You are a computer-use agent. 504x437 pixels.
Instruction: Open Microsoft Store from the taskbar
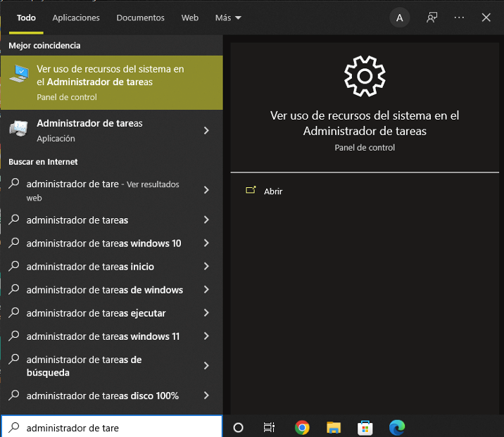(x=365, y=427)
